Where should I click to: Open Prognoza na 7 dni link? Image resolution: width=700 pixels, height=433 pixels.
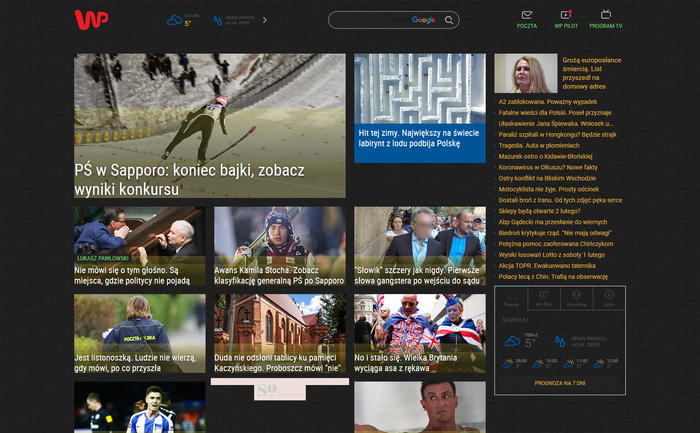[560, 383]
